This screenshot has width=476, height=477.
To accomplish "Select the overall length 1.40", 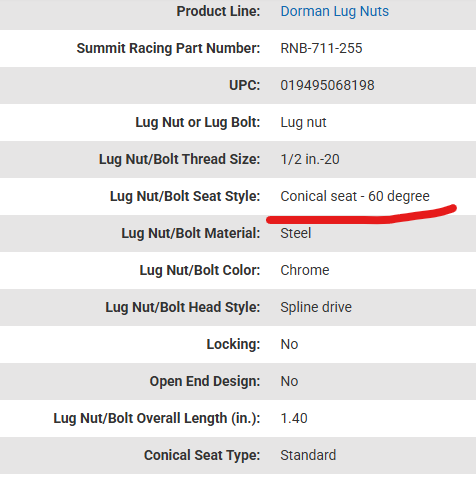I will coord(294,418).
